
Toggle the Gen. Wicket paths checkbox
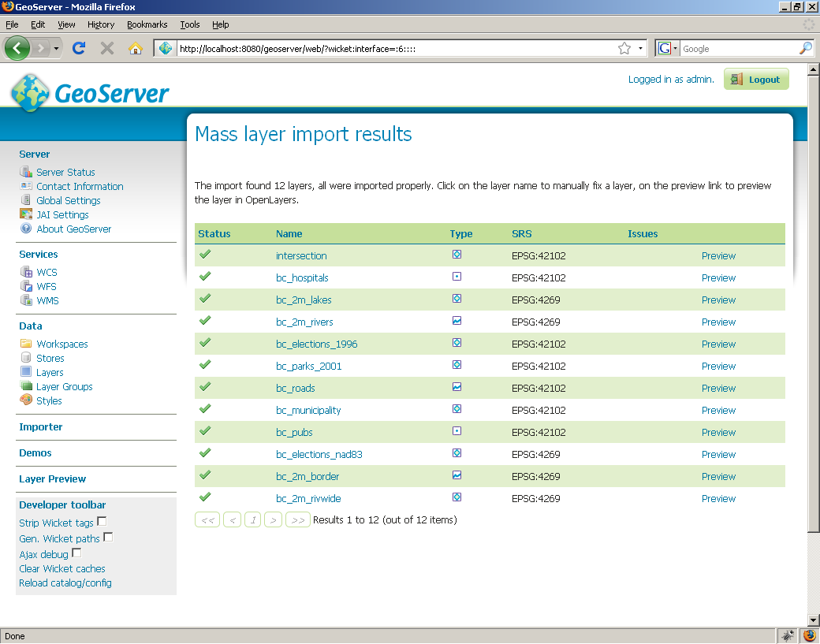[108, 538]
